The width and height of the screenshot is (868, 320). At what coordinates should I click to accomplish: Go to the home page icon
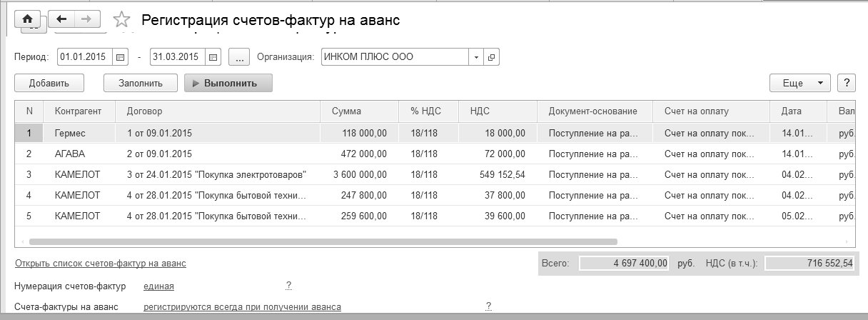click(x=28, y=19)
